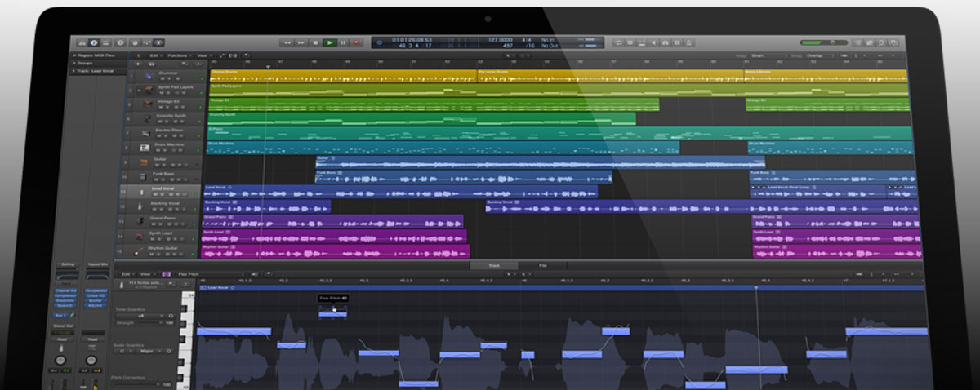
Task: Click the Quick Help question mark icon
Action: pyautogui.click(x=120, y=42)
